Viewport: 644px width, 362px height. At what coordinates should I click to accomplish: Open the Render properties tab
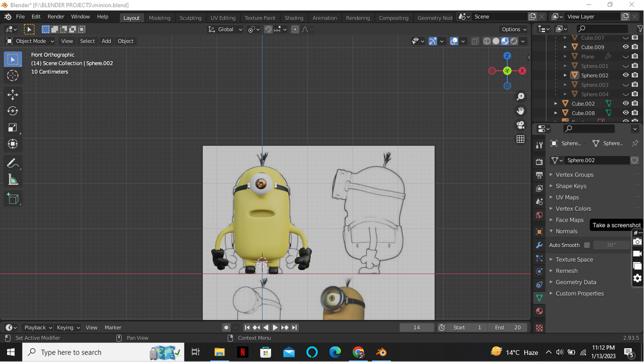point(539,162)
